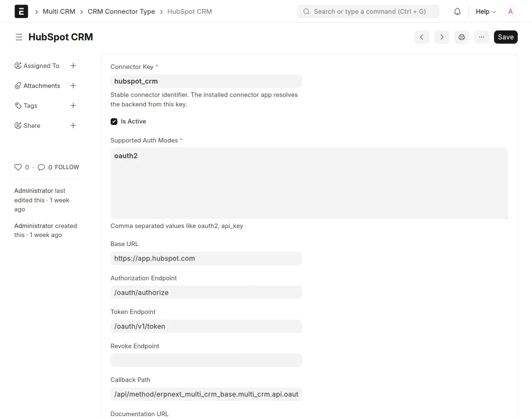Navigate to CRM Connector Type breadcrumb

pyautogui.click(x=121, y=12)
